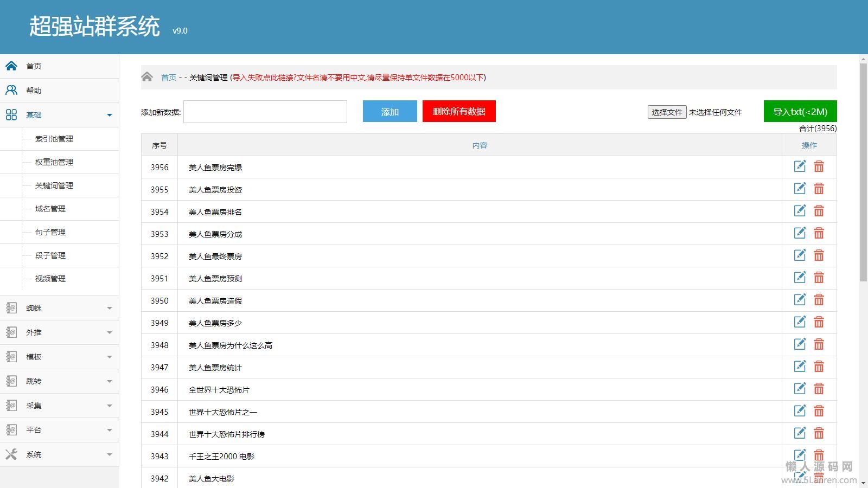This screenshot has height=488, width=868.
Task: Click the home icon in breadcrumb bar
Action: [147, 77]
